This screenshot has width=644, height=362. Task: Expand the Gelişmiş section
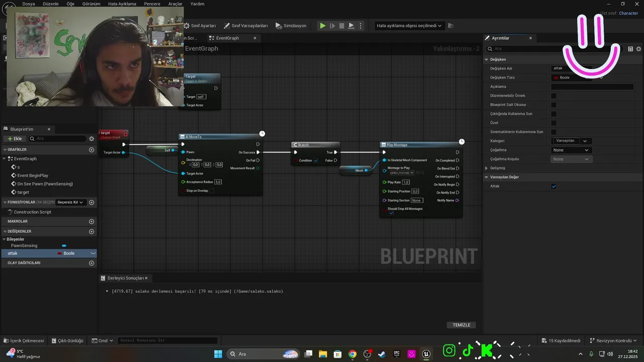pyautogui.click(x=487, y=168)
